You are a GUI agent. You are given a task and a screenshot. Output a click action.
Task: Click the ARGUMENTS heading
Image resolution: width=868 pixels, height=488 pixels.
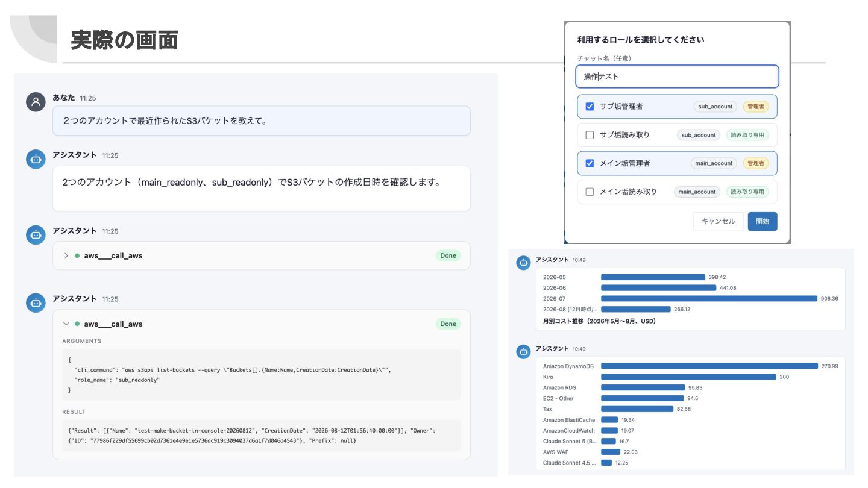tap(82, 341)
